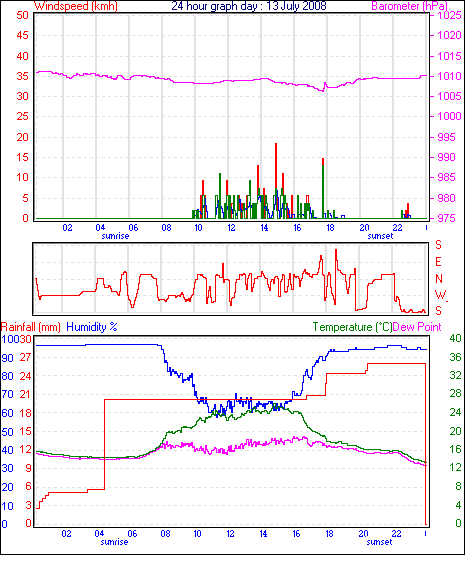Click the N label on the wind direction scale
Image resolution: width=466 pixels, height=563 pixels.
click(x=439, y=279)
